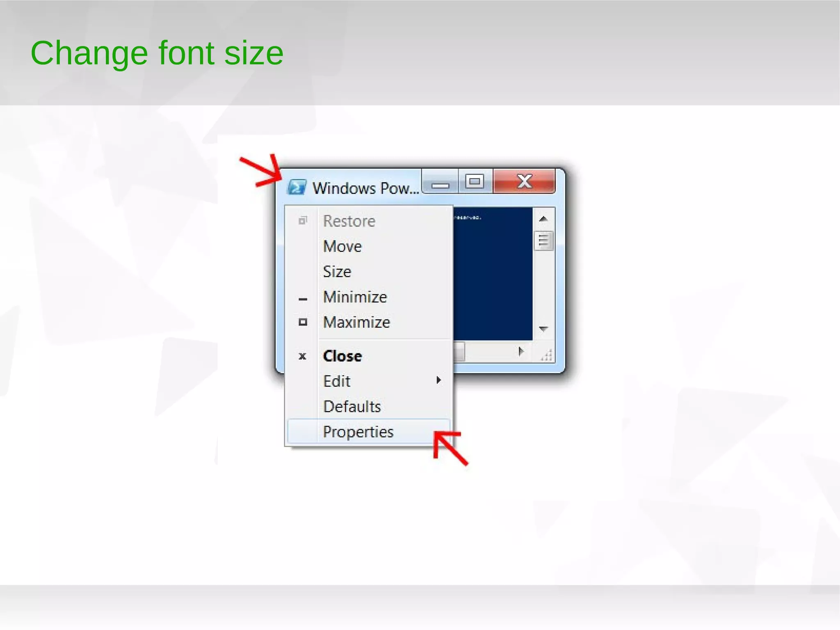Choose Close in the system menu
Image resolution: width=840 pixels, height=630 pixels.
369,356
